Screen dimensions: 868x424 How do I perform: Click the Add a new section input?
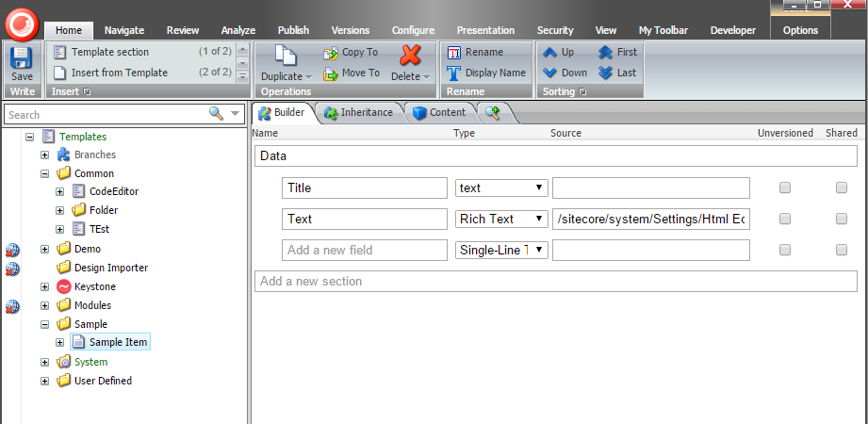coord(556,281)
